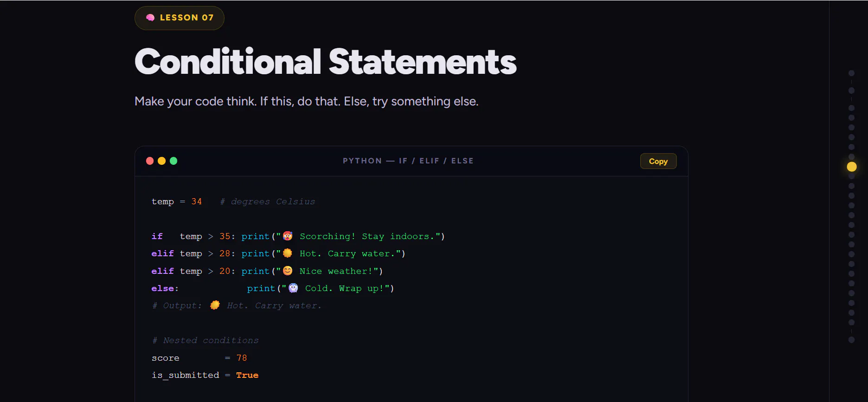Click the sun emoji in the '# Output:' comment
868x402 pixels.
click(215, 305)
